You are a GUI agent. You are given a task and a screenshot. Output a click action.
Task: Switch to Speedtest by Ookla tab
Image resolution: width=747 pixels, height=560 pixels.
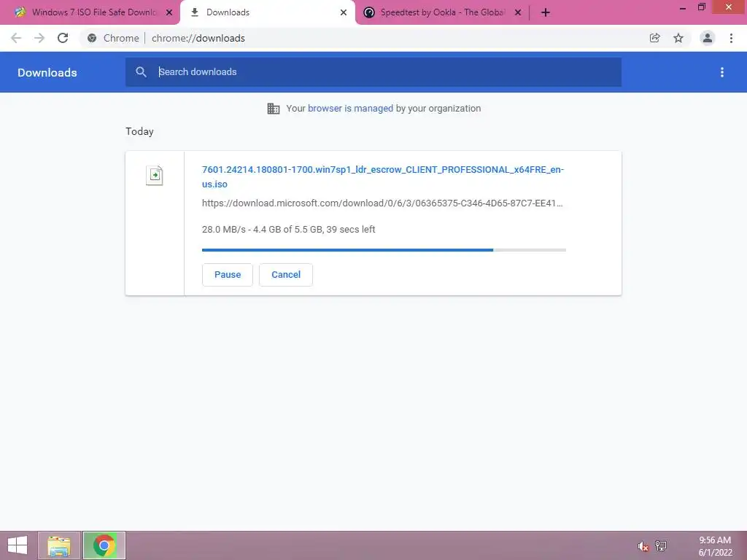(x=441, y=12)
